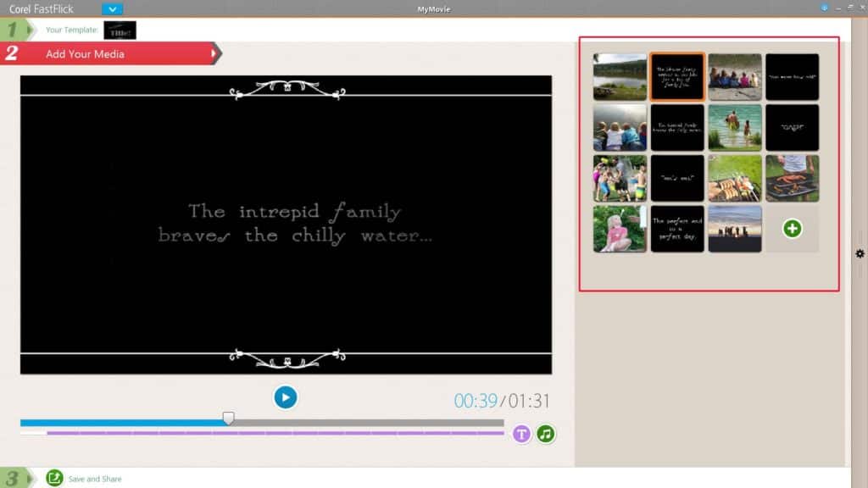Click the green Save and Share icon
The height and width of the screenshot is (488, 868).
[54, 479]
